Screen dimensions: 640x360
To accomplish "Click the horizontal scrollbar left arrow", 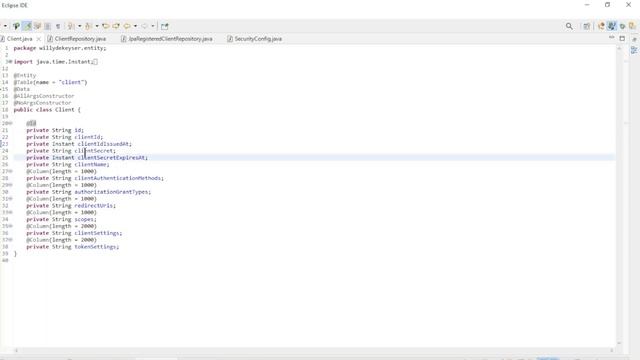I will [x=16, y=350].
